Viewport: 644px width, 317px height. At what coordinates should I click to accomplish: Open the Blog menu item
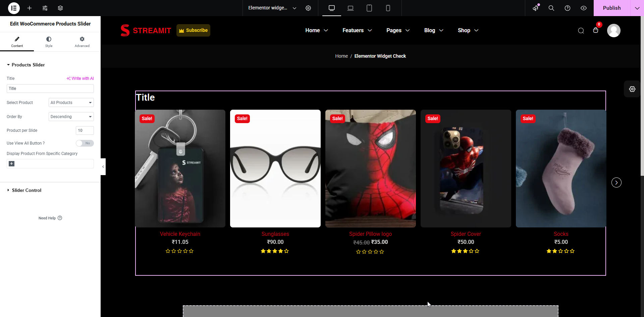[434, 30]
